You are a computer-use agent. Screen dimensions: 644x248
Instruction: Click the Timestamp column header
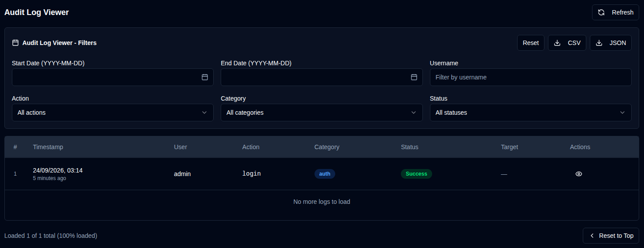tap(48, 147)
